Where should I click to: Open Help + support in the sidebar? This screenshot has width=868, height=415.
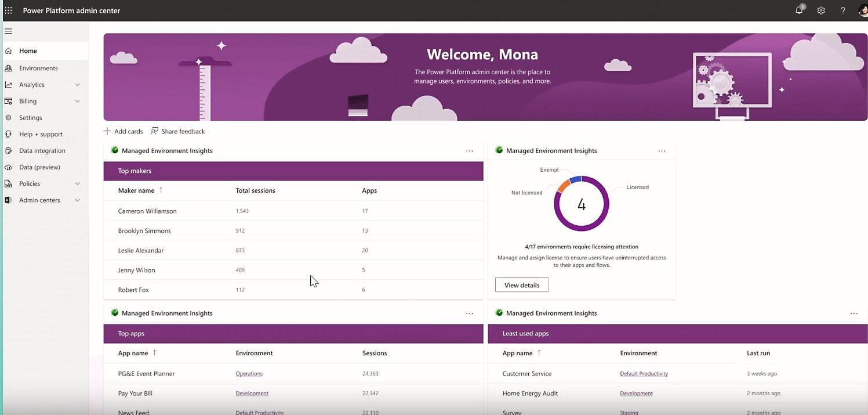[45, 134]
